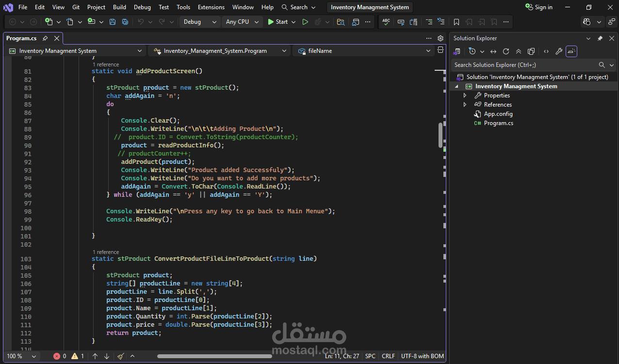
Task: Click the Sign in button
Action: coord(539,7)
